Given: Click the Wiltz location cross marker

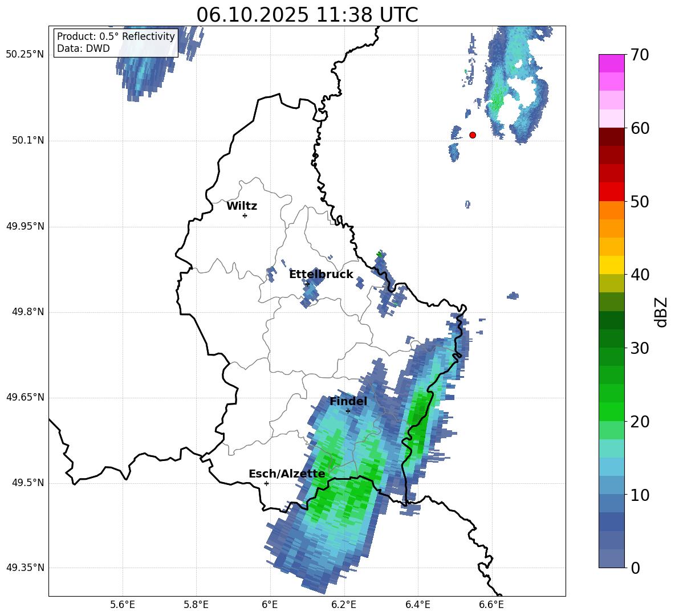Looking at the screenshot, I should pyautogui.click(x=245, y=215).
